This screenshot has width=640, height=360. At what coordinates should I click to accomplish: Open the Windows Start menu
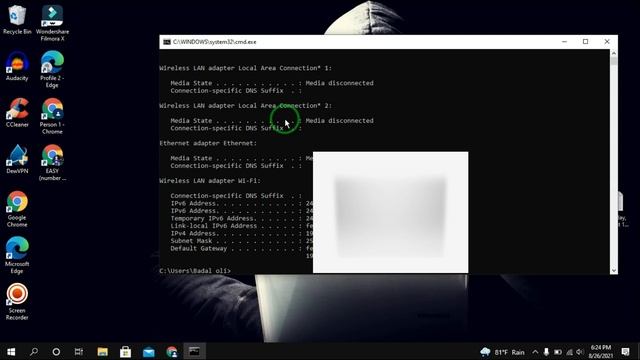tap(11, 351)
